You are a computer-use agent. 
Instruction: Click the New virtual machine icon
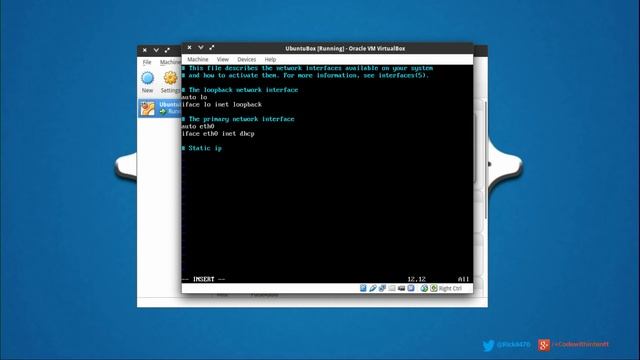(x=147, y=78)
